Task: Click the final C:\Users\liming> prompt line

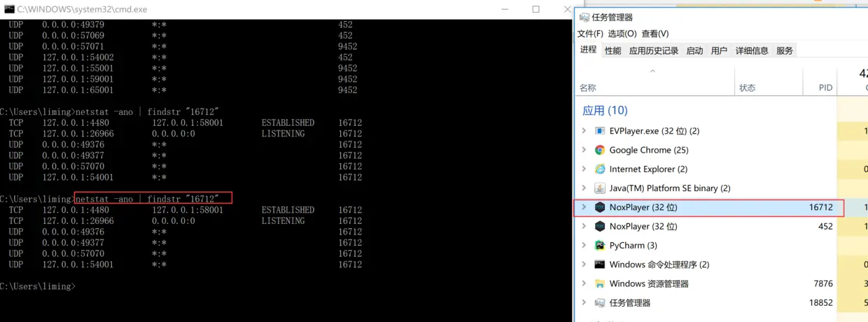Action: click(x=38, y=286)
